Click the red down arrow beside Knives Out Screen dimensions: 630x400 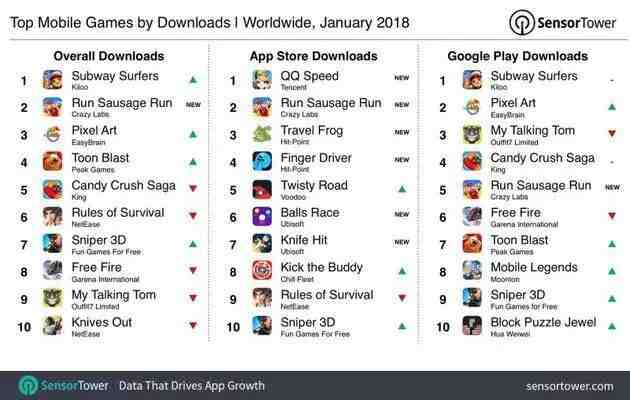click(193, 325)
